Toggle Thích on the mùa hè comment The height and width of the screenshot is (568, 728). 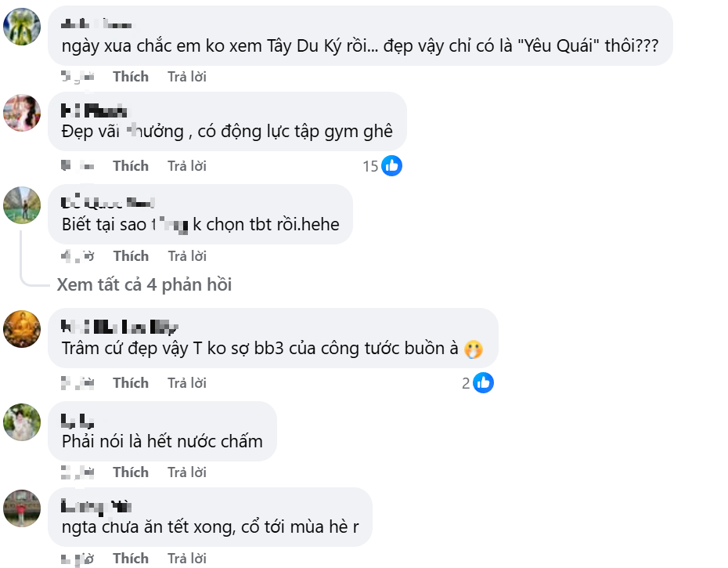coord(131,558)
